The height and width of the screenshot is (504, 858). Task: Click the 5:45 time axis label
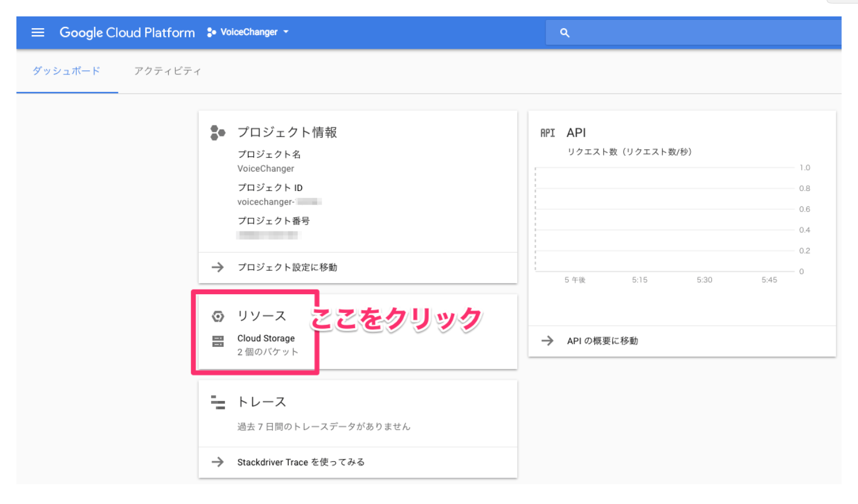[770, 280]
